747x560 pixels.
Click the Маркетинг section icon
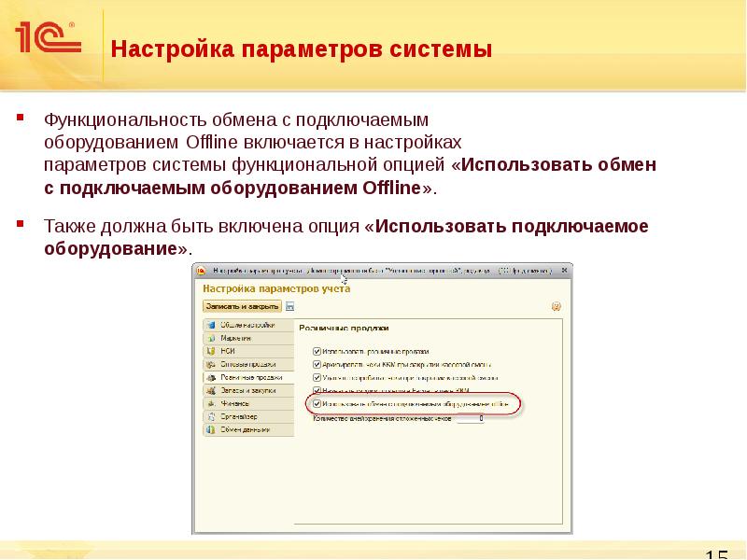click(x=211, y=339)
